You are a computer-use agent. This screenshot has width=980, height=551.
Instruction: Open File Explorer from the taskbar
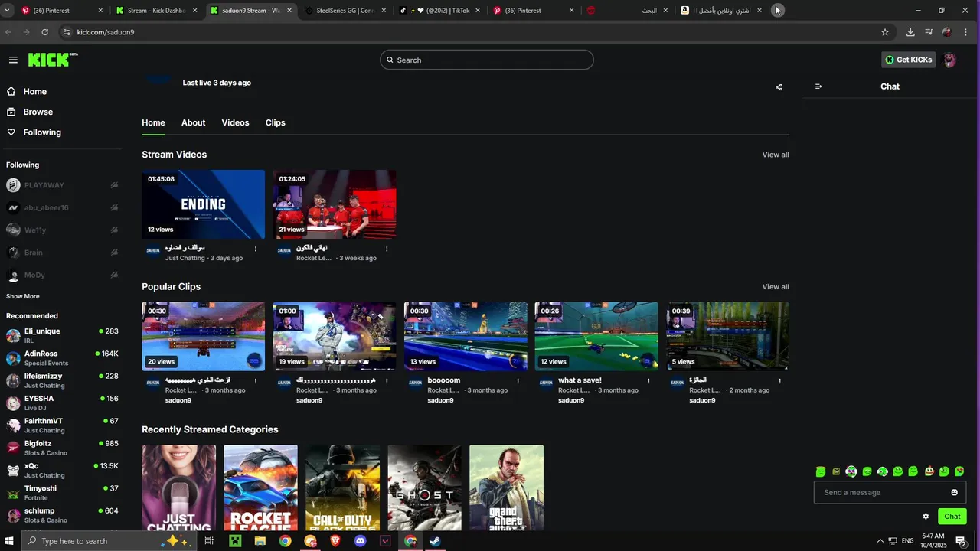[260, 541]
